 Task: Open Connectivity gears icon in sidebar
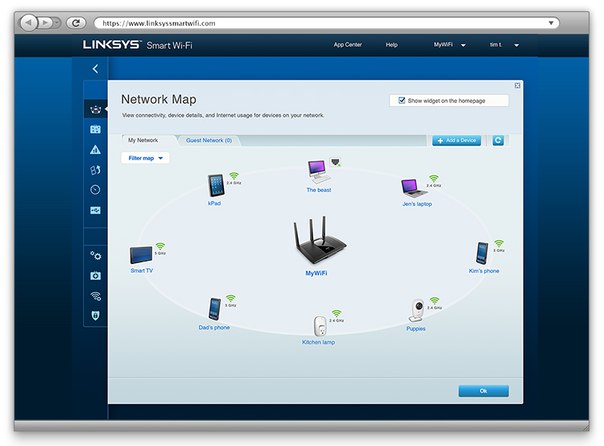(x=95, y=256)
